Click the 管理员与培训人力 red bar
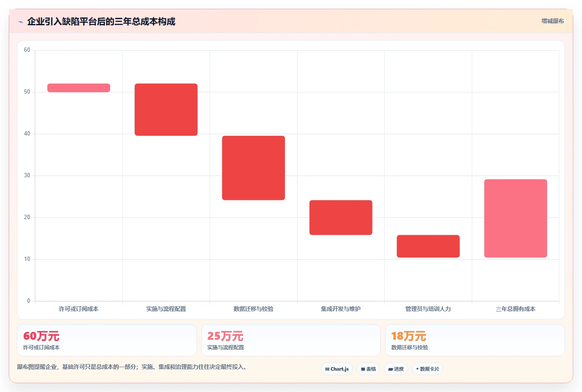 click(428, 247)
